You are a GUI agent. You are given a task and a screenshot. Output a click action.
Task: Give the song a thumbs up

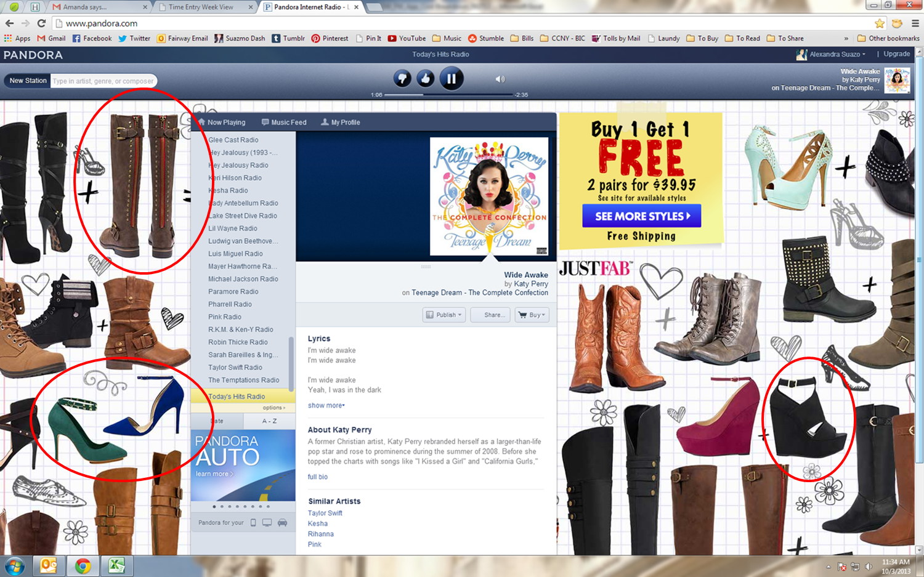coord(426,79)
